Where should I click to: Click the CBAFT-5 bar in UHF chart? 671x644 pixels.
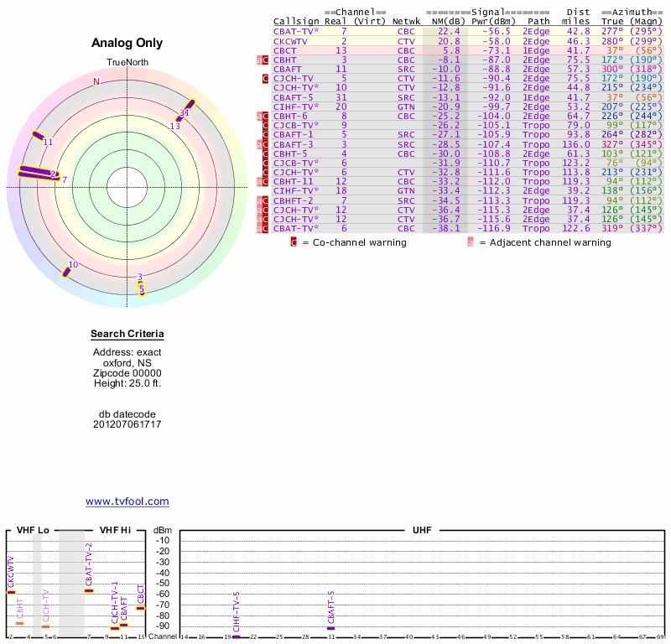click(x=331, y=628)
